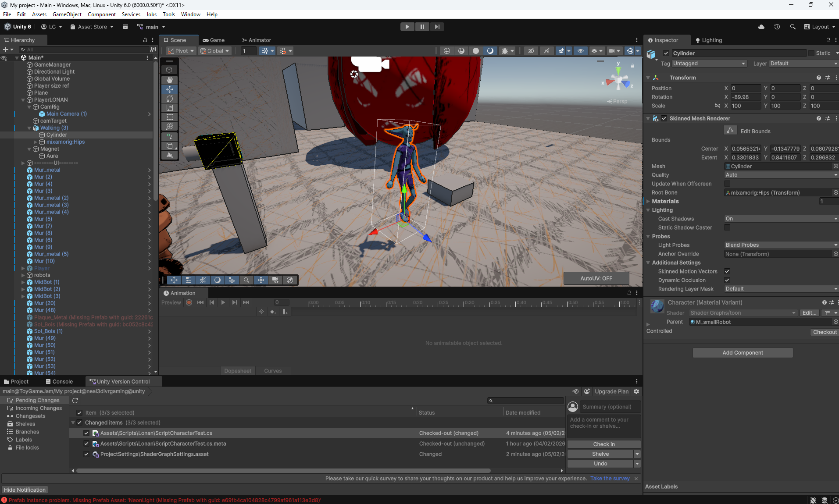Expand the Materials section
The image size is (839, 504).
tap(648, 201)
